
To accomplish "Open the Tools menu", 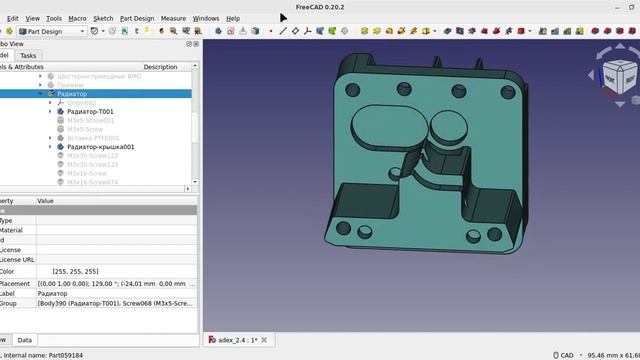I will click(x=53, y=18).
